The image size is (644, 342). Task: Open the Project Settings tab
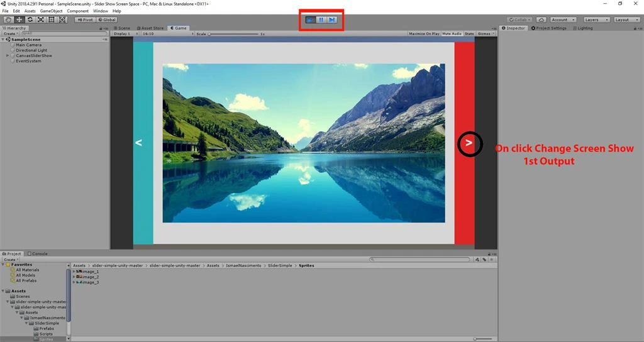548,28
